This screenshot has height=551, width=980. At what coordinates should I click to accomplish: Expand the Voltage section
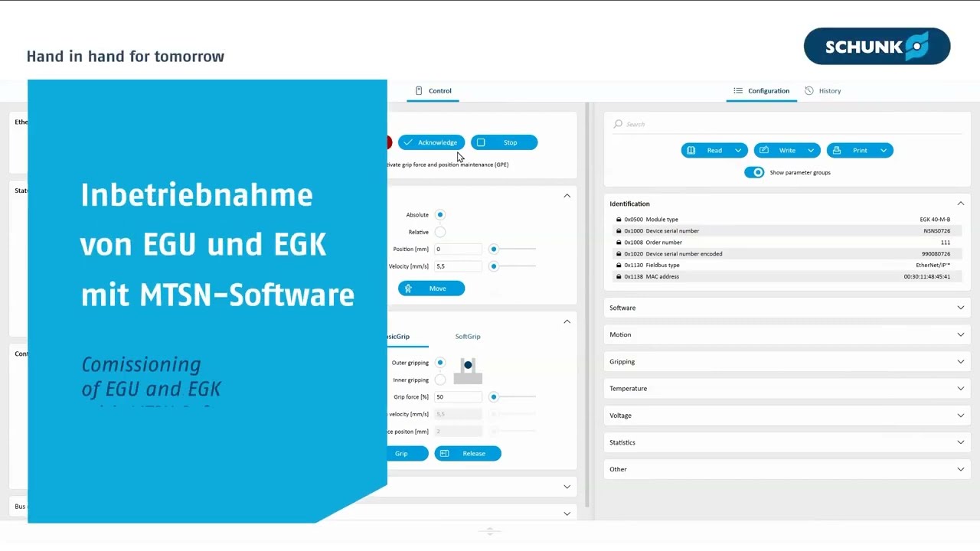(961, 416)
